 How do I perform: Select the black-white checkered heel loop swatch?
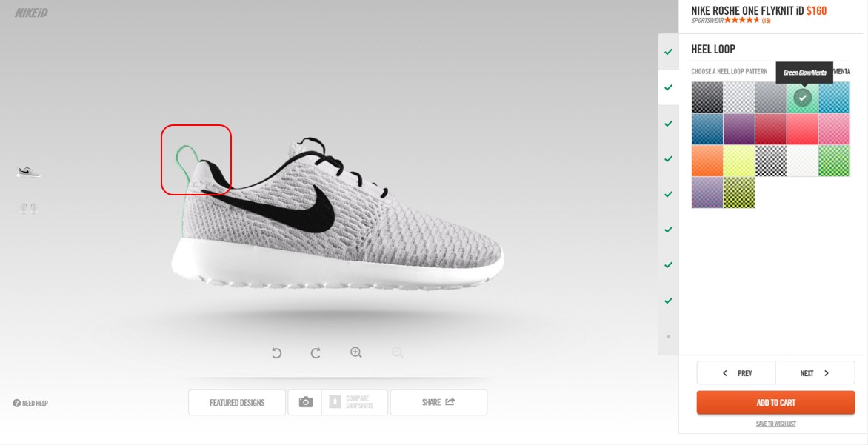(x=770, y=161)
